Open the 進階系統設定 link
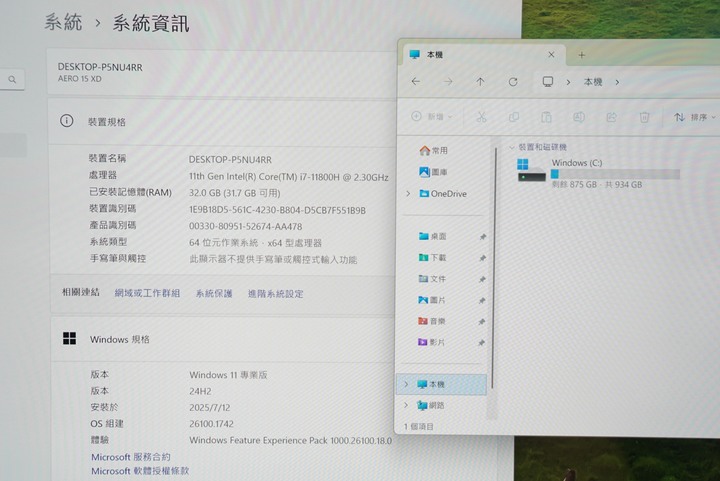 [276, 294]
